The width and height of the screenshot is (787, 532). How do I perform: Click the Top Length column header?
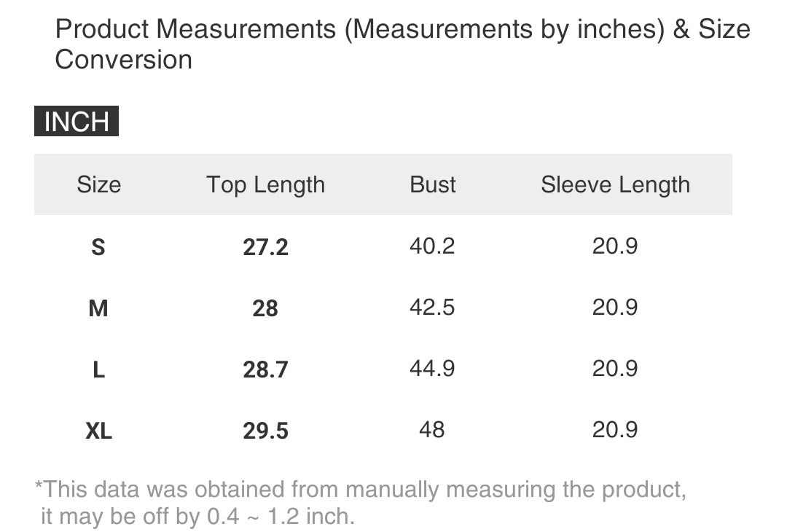[x=265, y=184]
